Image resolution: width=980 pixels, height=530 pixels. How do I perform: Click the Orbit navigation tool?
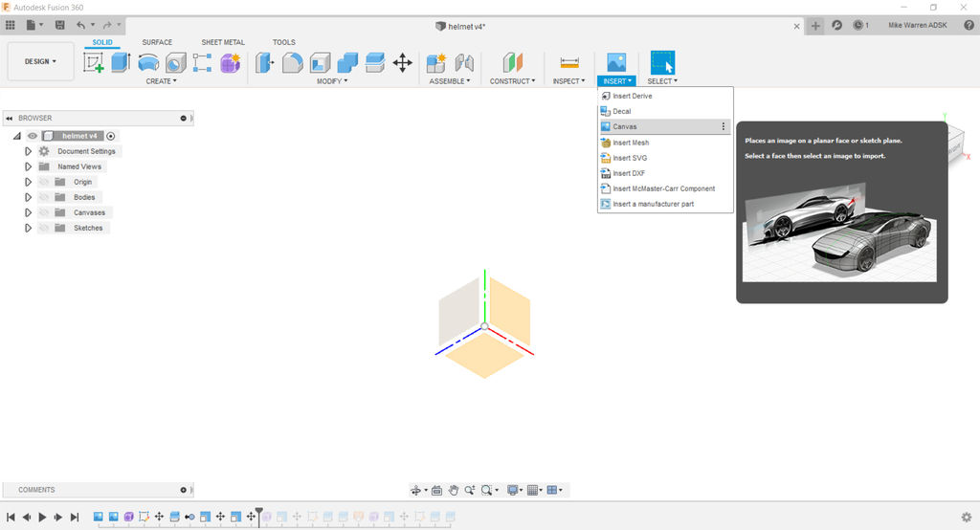point(415,491)
